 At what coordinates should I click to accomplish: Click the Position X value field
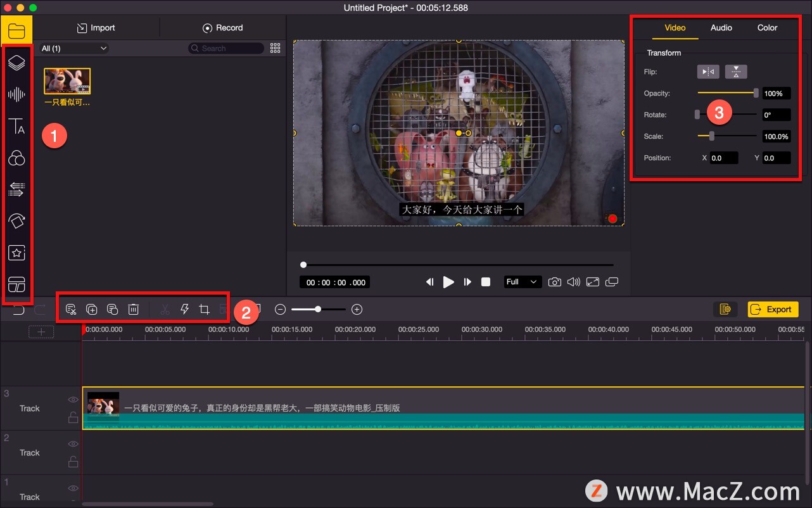[x=724, y=158]
